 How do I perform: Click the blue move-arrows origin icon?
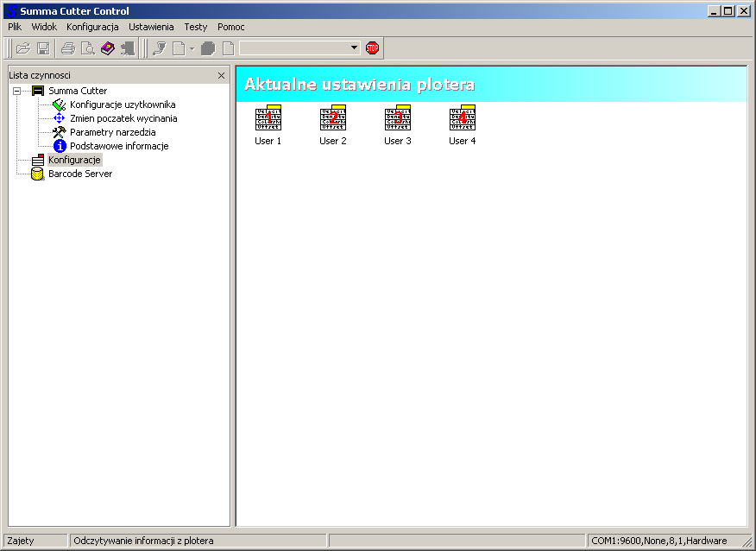point(59,118)
